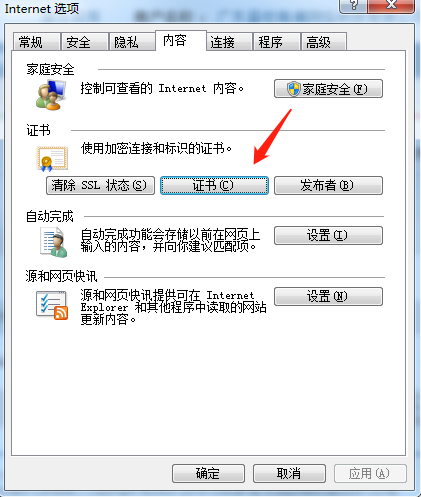Open the 隐私 tab

pyautogui.click(x=132, y=42)
